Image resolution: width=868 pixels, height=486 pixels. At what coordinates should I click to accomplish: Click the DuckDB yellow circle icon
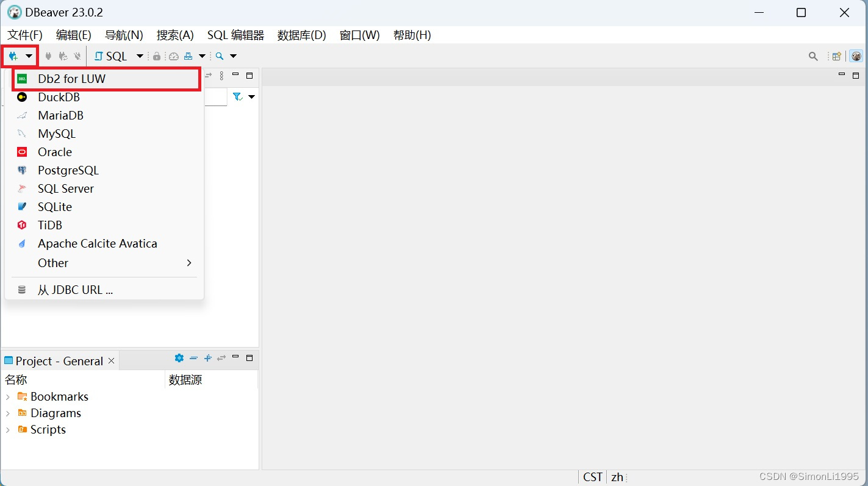pos(22,97)
